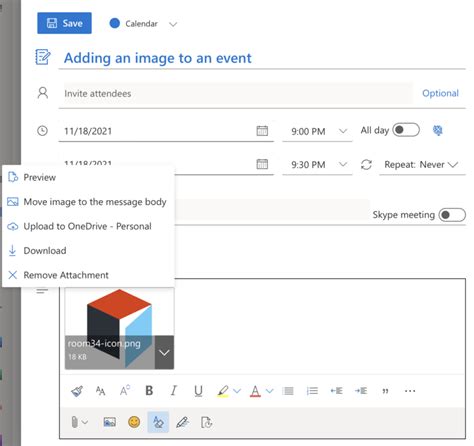The height and width of the screenshot is (446, 474).
Task: Open the 9:00 PM start time dropdown
Action: click(x=317, y=131)
